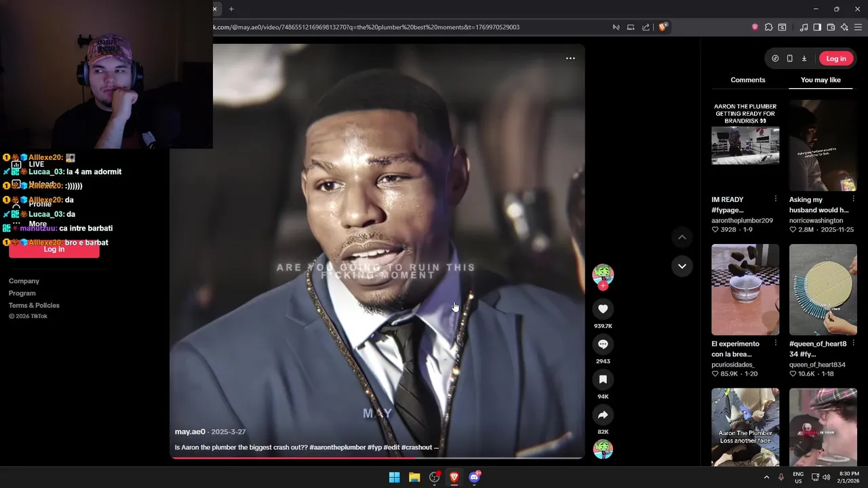Toggle the browser sidebar panel icon

click(817, 27)
